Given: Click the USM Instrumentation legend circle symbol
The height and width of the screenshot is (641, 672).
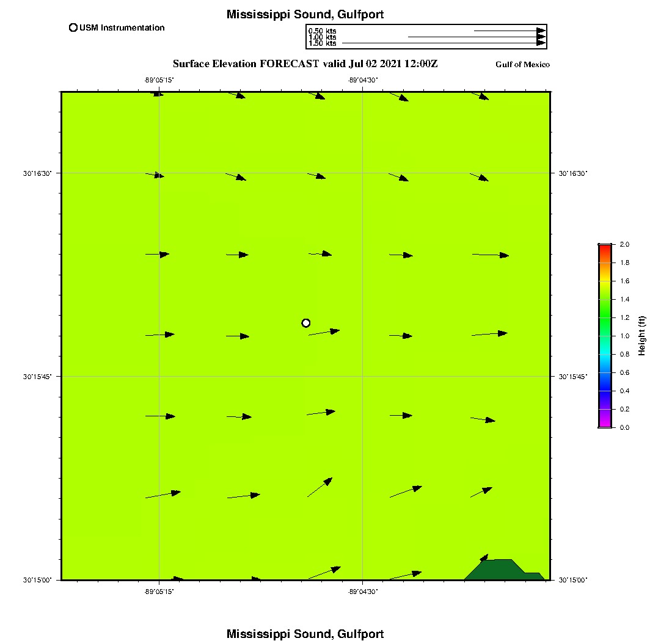Looking at the screenshot, I should pos(73,27).
